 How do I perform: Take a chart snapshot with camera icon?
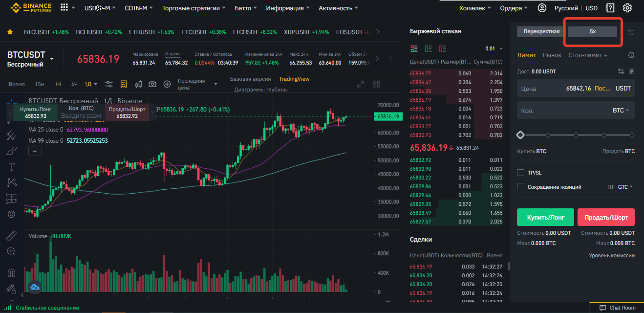pos(152,84)
